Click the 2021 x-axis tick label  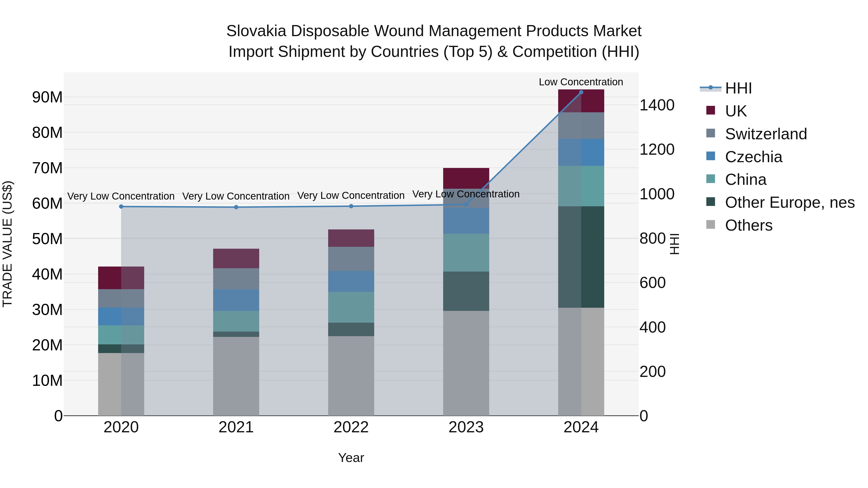click(x=236, y=427)
